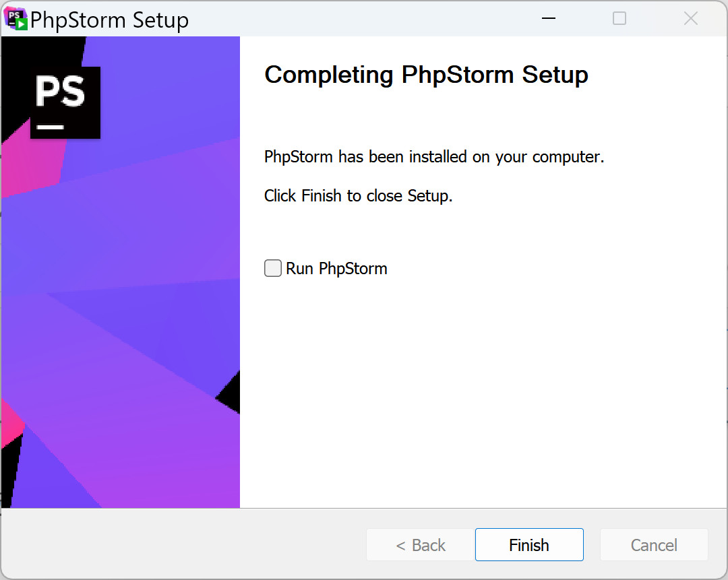The width and height of the screenshot is (728, 580).
Task: Click the black PS logo on the banner
Action: pos(65,102)
